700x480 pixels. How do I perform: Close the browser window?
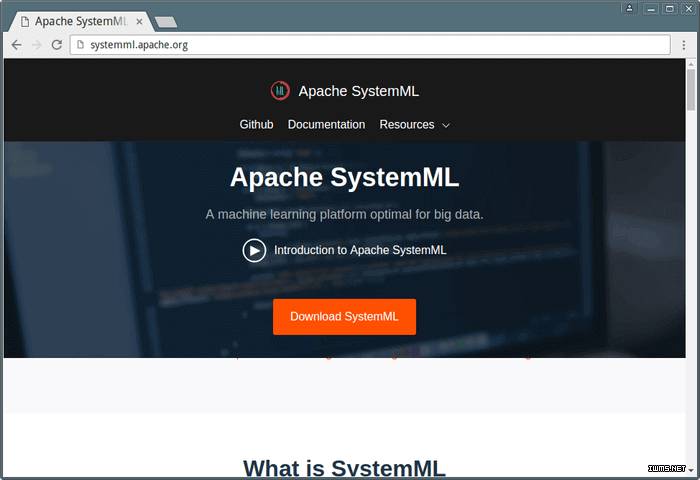[x=689, y=8]
